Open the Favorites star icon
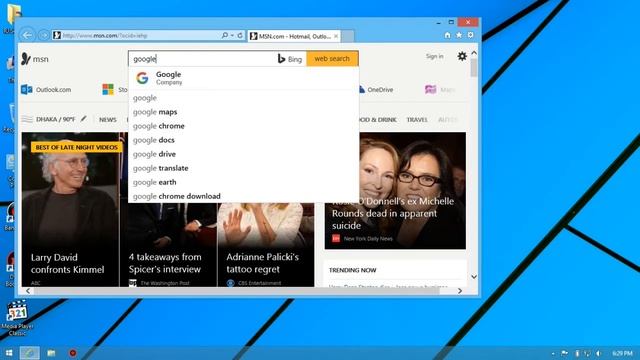Viewport: 640px width, 360px height. (x=459, y=35)
